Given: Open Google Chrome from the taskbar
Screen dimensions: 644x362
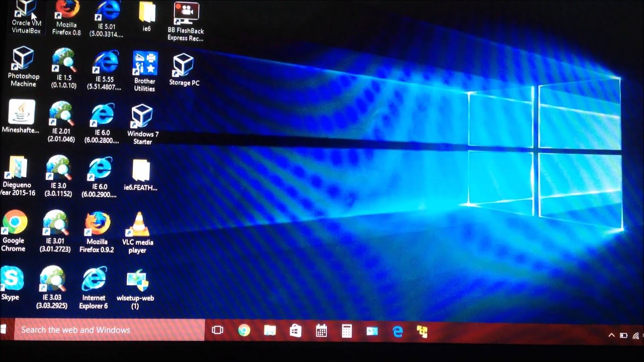Looking at the screenshot, I should point(244,330).
